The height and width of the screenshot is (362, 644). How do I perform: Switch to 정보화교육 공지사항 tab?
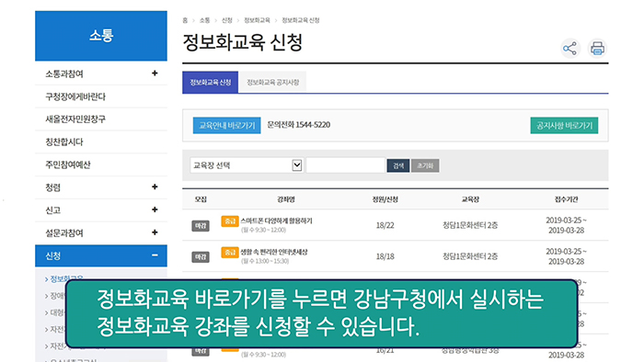pos(272,82)
